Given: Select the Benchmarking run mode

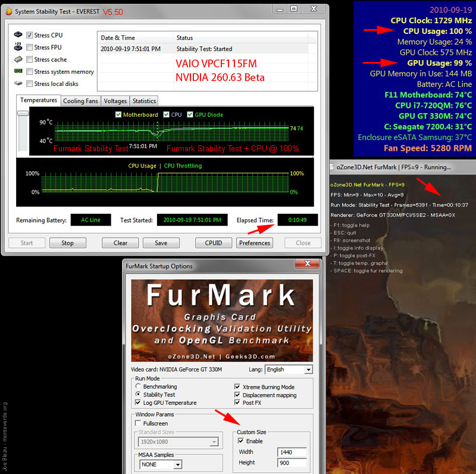Looking at the screenshot, I should point(138,386).
